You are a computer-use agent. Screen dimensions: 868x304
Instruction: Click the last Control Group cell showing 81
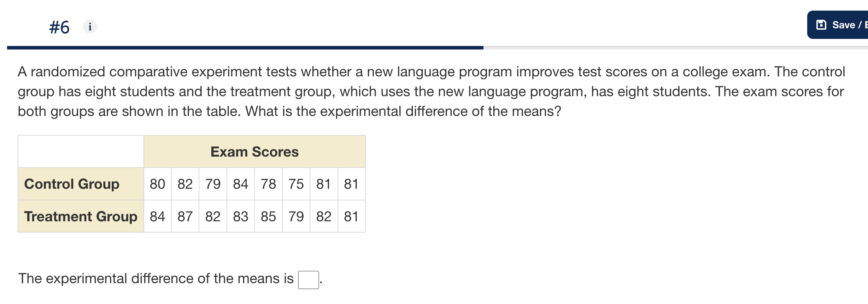pyautogui.click(x=351, y=183)
